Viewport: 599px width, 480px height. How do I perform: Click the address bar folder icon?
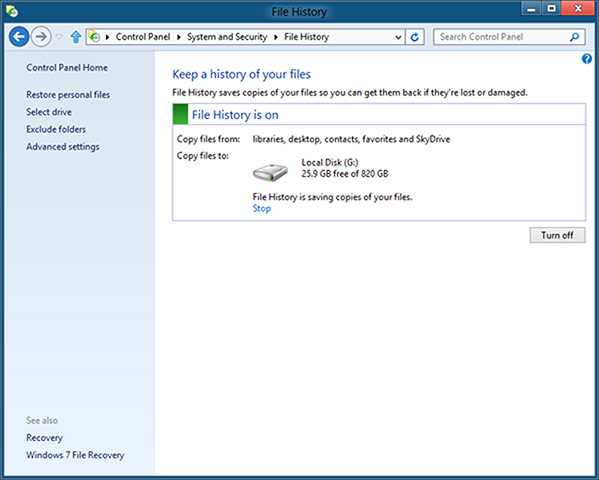coord(94,37)
